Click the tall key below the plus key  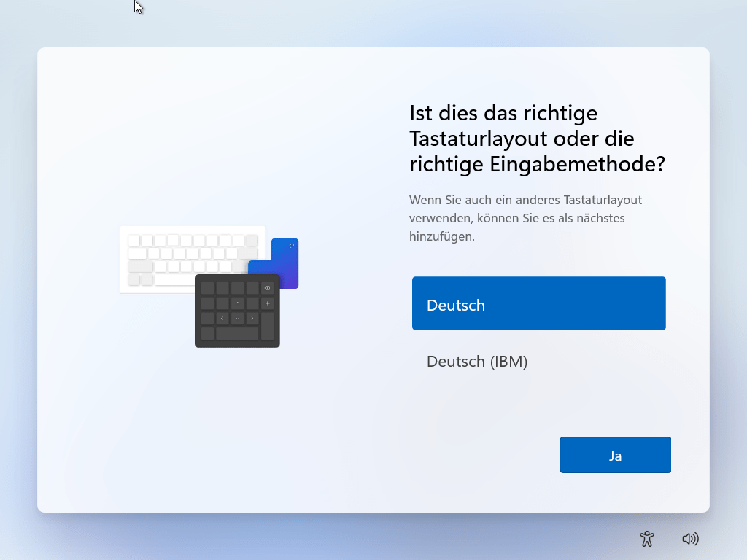pyautogui.click(x=268, y=326)
